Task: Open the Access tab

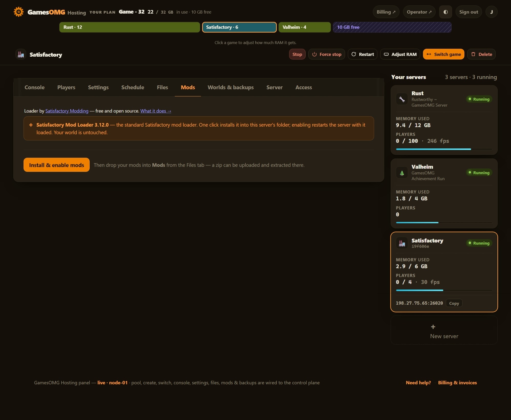Action: pyautogui.click(x=304, y=87)
